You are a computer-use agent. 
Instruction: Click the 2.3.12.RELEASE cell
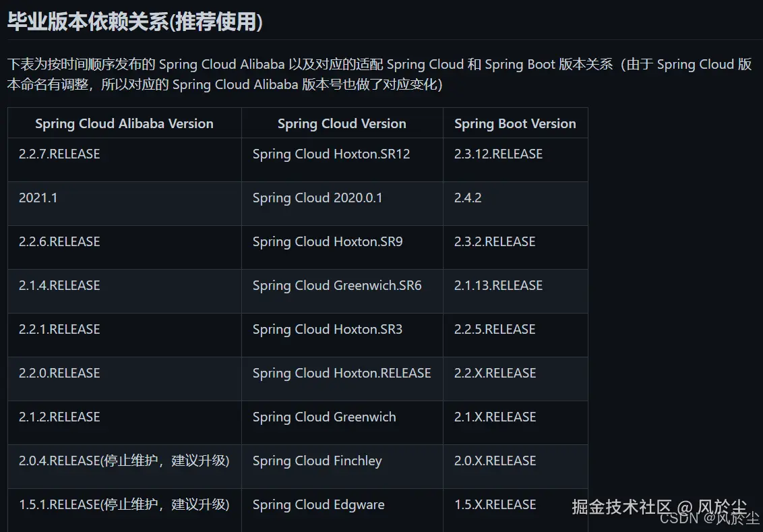coord(498,154)
